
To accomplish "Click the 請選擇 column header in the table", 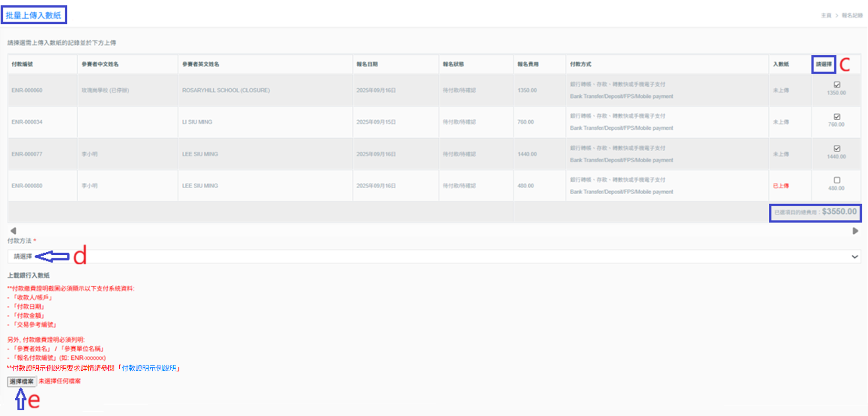I will (824, 64).
